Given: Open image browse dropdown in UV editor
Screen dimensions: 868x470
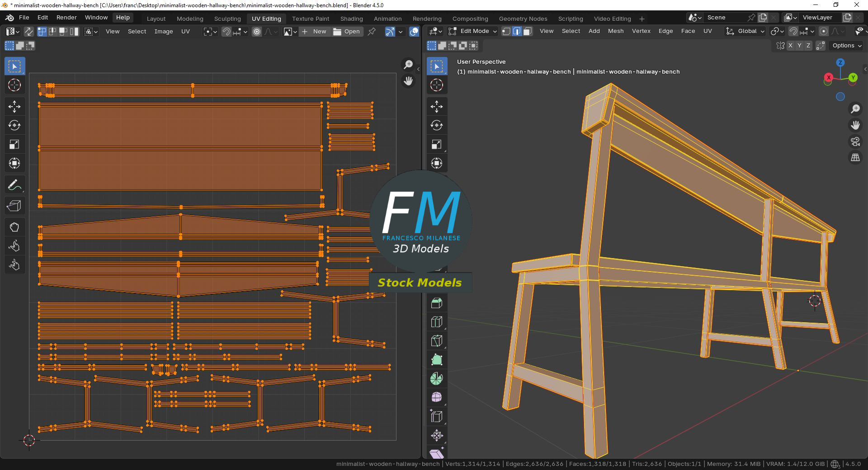Looking at the screenshot, I should click(x=290, y=32).
